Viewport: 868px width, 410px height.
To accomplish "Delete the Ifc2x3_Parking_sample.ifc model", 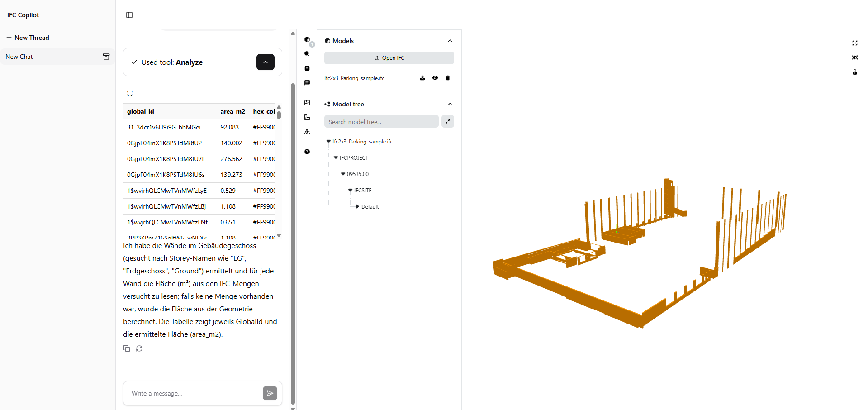I will [x=448, y=78].
